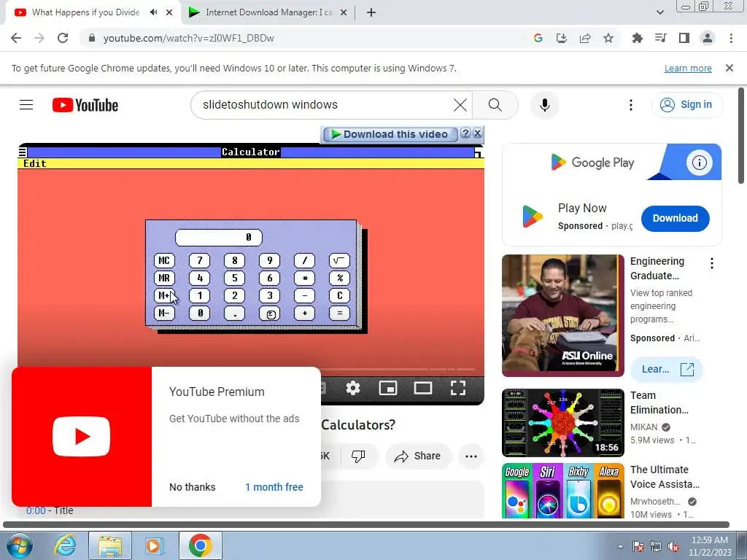Click the Learn more button on ASU ad
747x560 pixels.
pos(666,370)
